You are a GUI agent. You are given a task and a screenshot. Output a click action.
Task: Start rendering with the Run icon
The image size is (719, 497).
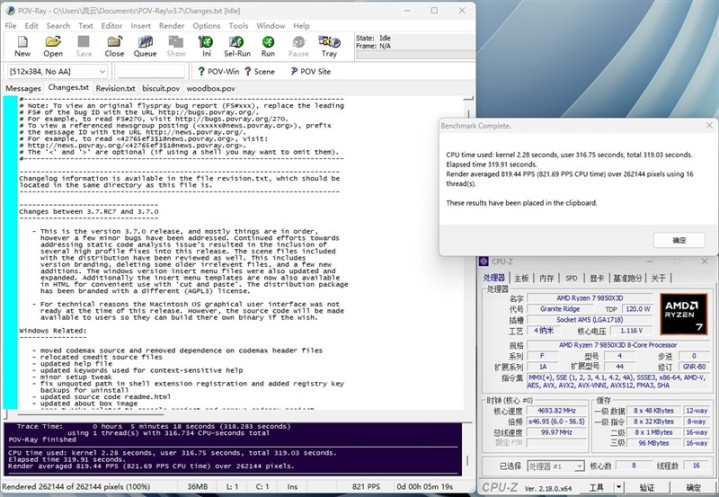point(268,46)
